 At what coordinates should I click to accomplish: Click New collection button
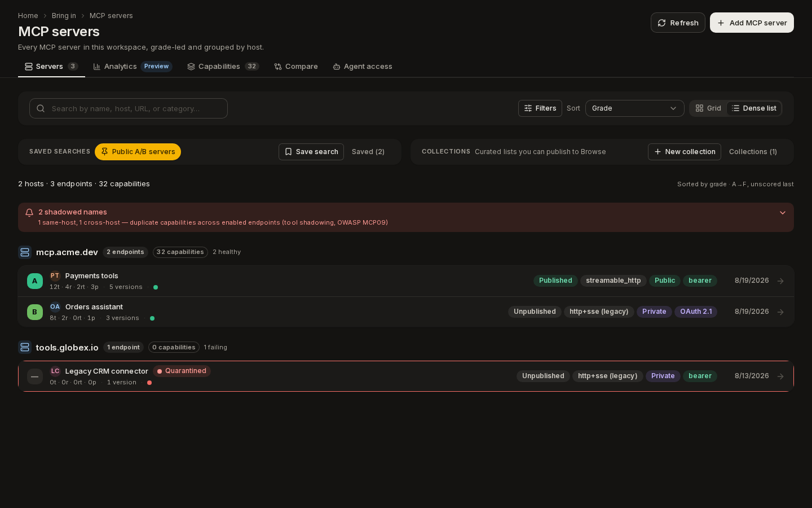(685, 152)
